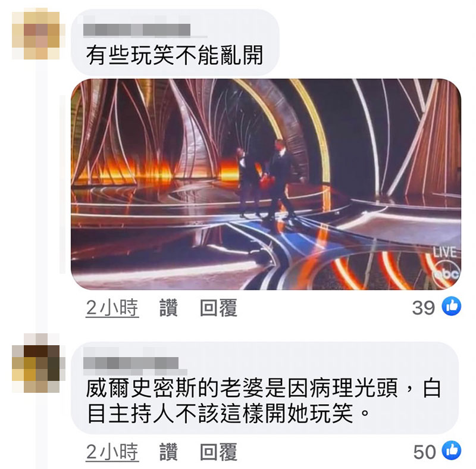Screen dimensions: 476x469
Task: Like the comment 有些玩笑不能亂開 via 讚
Action: [x=168, y=308]
